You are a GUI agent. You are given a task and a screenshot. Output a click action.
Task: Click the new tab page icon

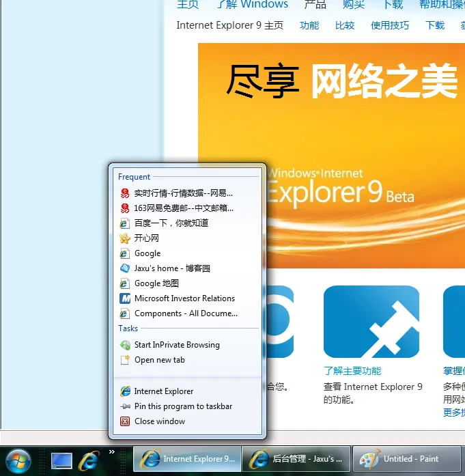125,360
